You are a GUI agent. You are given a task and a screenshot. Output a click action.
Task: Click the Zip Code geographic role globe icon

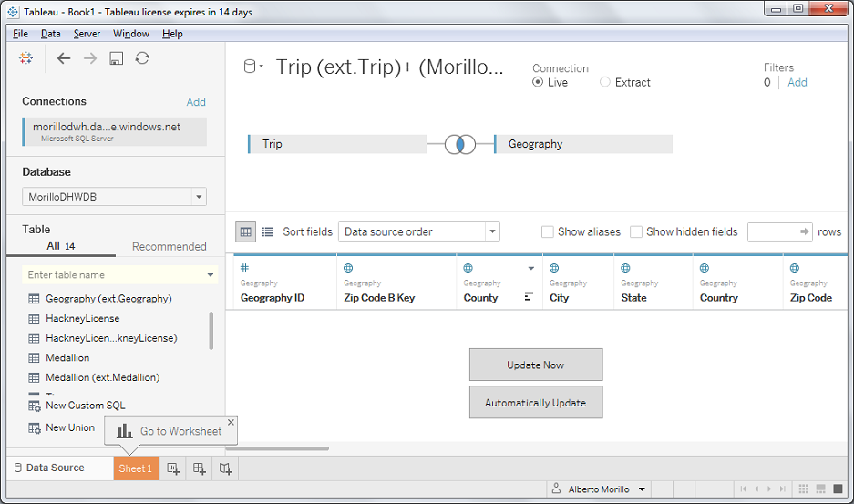click(795, 268)
